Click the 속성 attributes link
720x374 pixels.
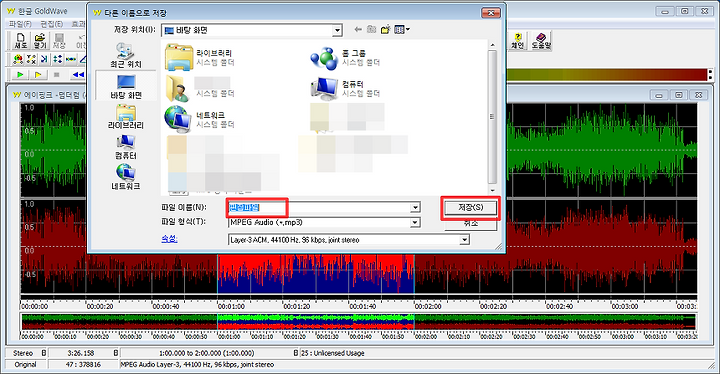click(169, 239)
